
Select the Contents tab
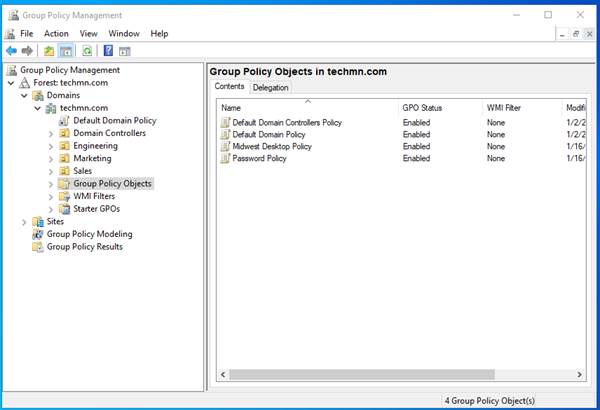(x=229, y=87)
